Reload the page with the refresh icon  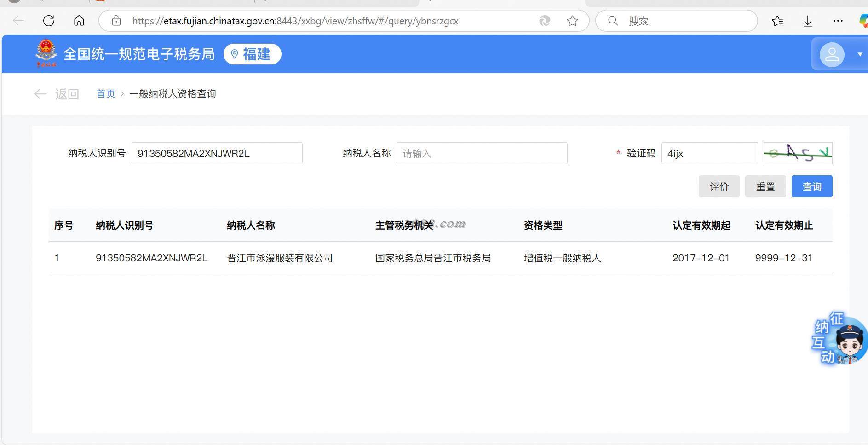coord(49,21)
